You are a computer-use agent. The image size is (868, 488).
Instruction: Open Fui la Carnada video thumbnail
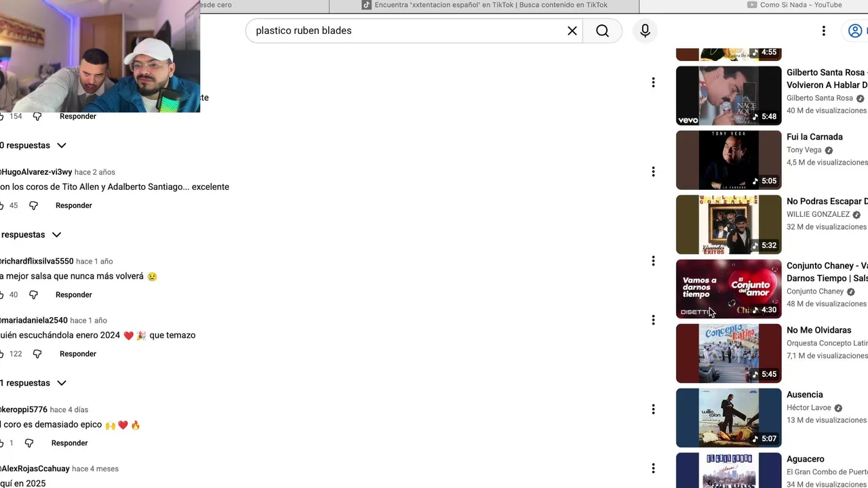[728, 160]
